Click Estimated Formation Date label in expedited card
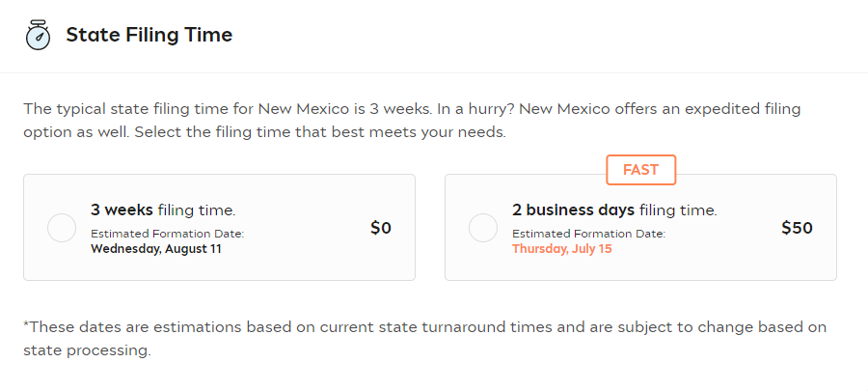The image size is (868, 391). coord(588,234)
